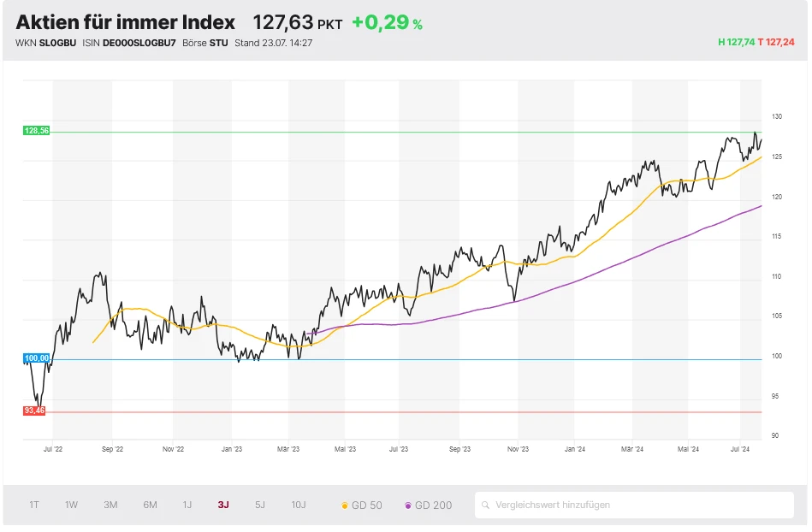Switch to the 5J view
812x532 pixels.
tap(259, 505)
